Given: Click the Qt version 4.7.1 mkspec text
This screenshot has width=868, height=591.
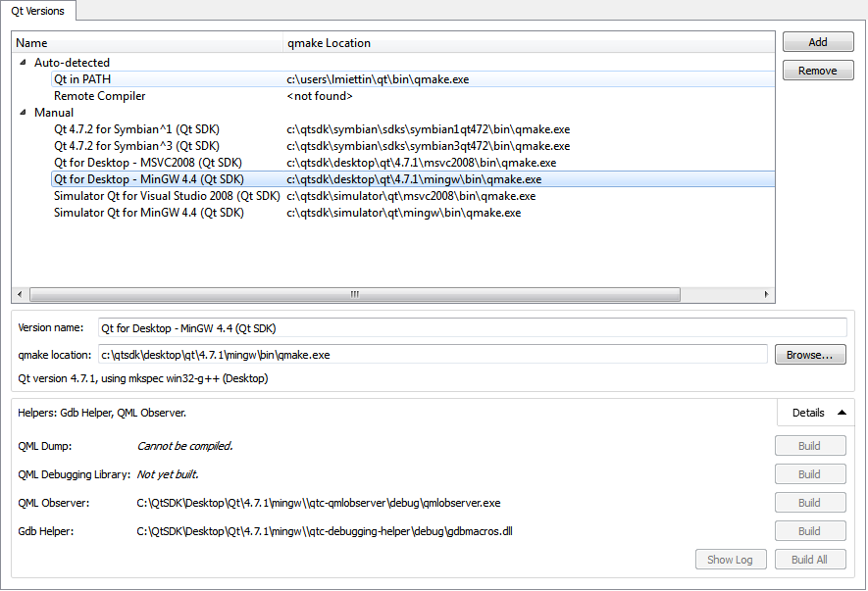Looking at the screenshot, I should click(x=143, y=378).
